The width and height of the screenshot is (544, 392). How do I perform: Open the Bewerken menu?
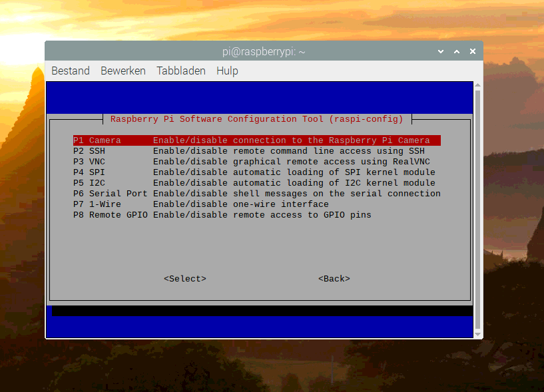tap(123, 71)
